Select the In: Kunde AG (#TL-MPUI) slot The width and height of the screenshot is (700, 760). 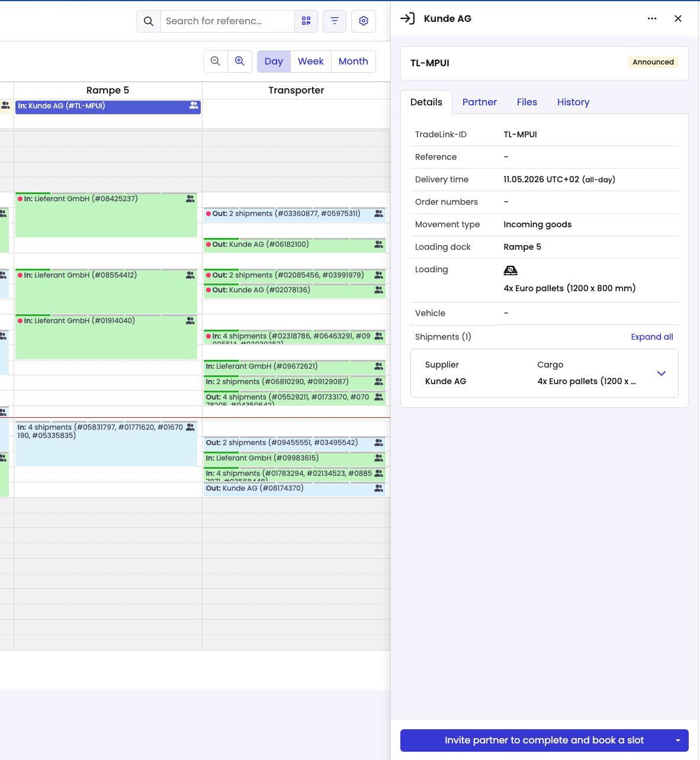[108, 107]
